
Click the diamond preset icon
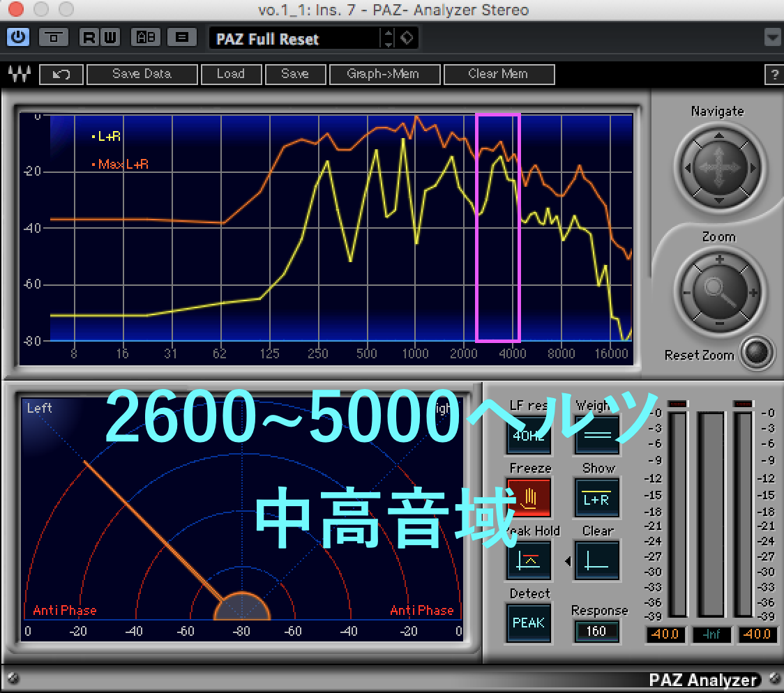(407, 38)
